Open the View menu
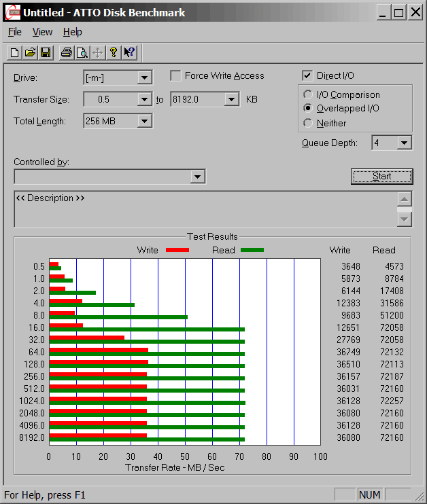This screenshot has height=504, width=427. [x=42, y=32]
